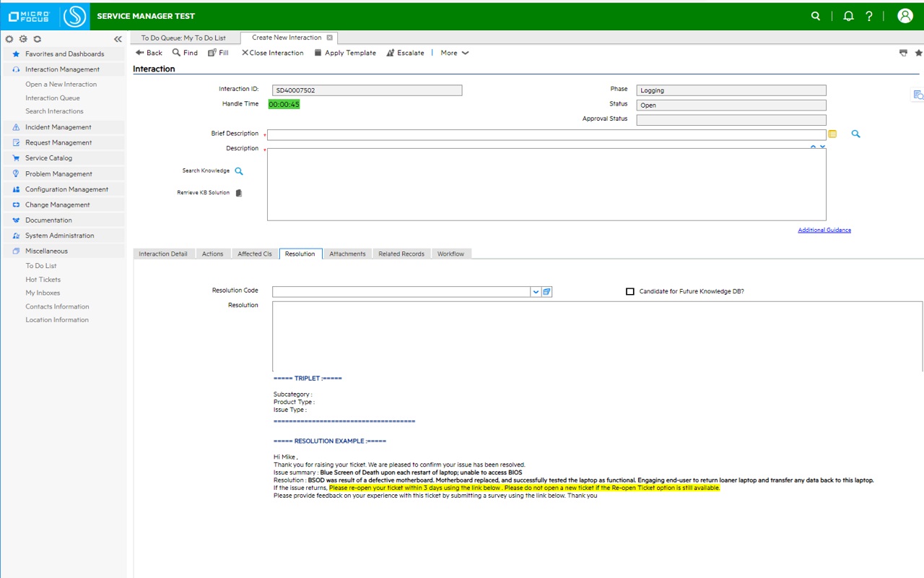This screenshot has height=578, width=924.
Task: Close the Create New Interaction tab
Action: (330, 38)
